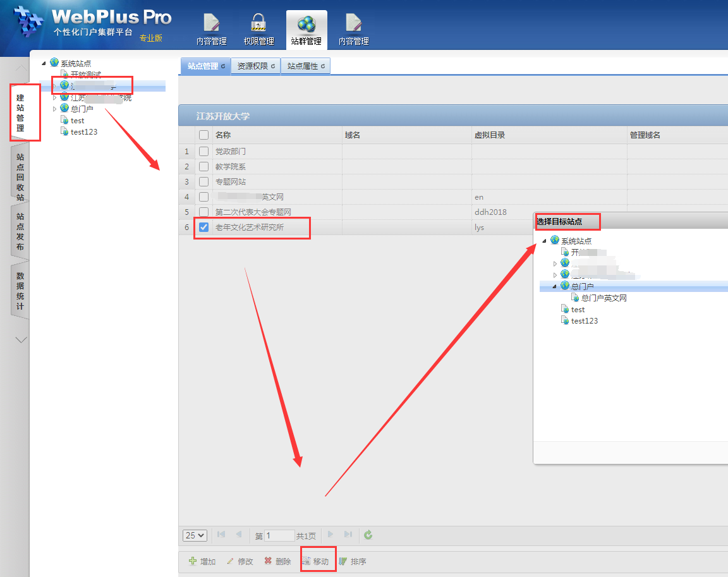The height and width of the screenshot is (577, 728).
Task: Open the 站群管理 globe icon
Action: pyautogui.click(x=306, y=23)
